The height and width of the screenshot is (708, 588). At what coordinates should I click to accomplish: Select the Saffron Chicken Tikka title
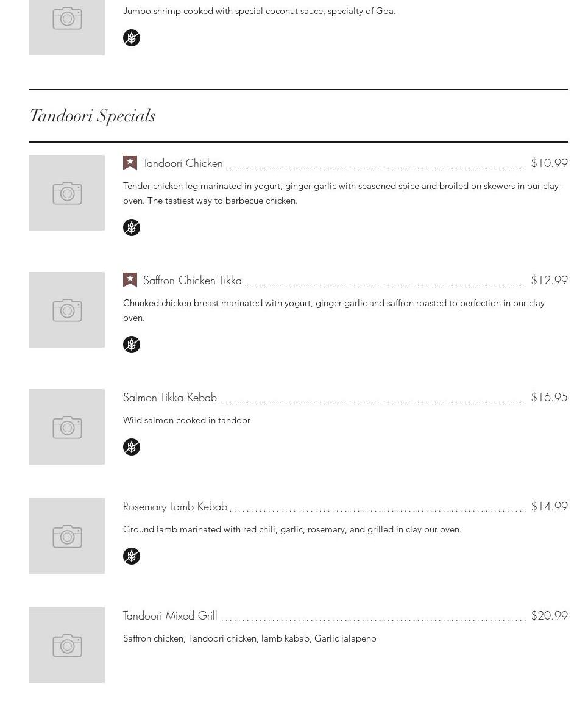click(193, 281)
